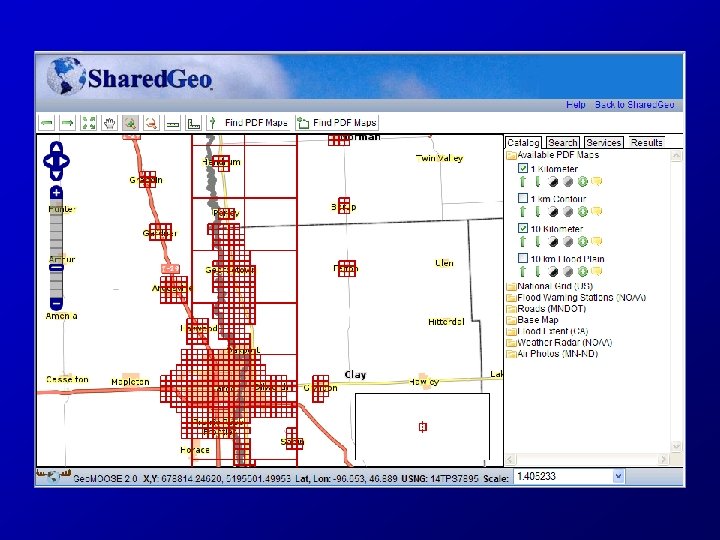
Task: Click the catalog panel scroll down arrow
Action: tap(676, 446)
